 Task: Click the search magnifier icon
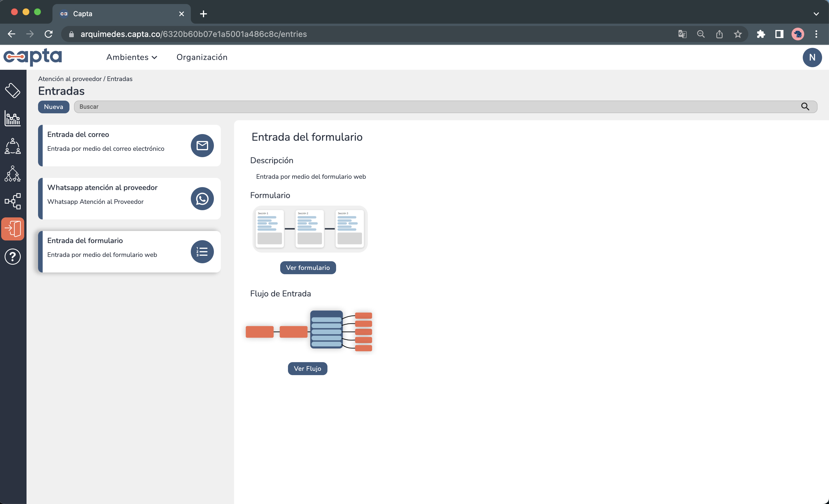click(x=805, y=107)
